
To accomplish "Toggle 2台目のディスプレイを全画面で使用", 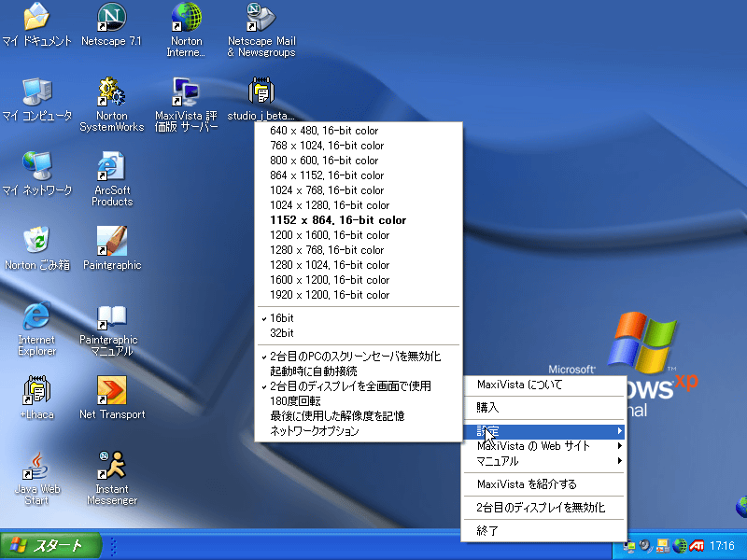I will tap(359, 386).
